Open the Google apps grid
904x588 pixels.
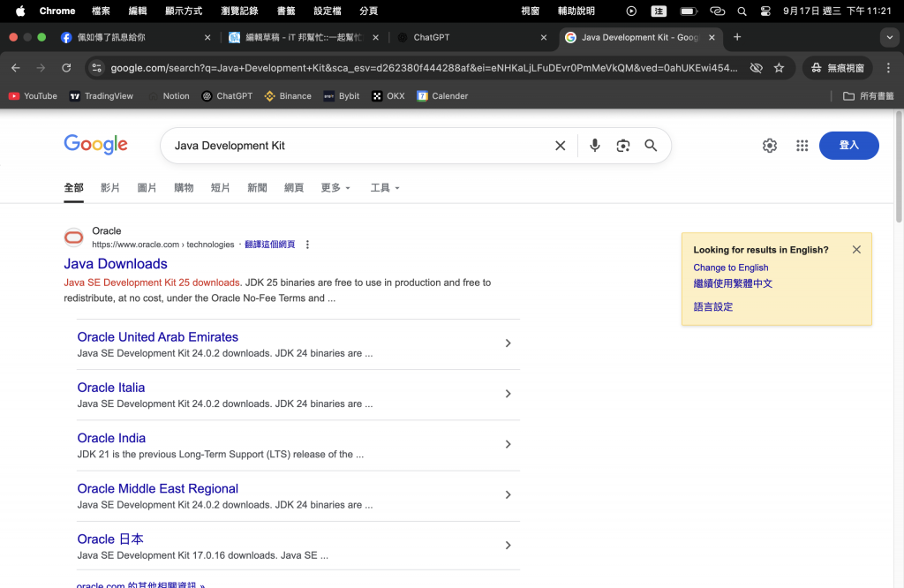tap(802, 146)
